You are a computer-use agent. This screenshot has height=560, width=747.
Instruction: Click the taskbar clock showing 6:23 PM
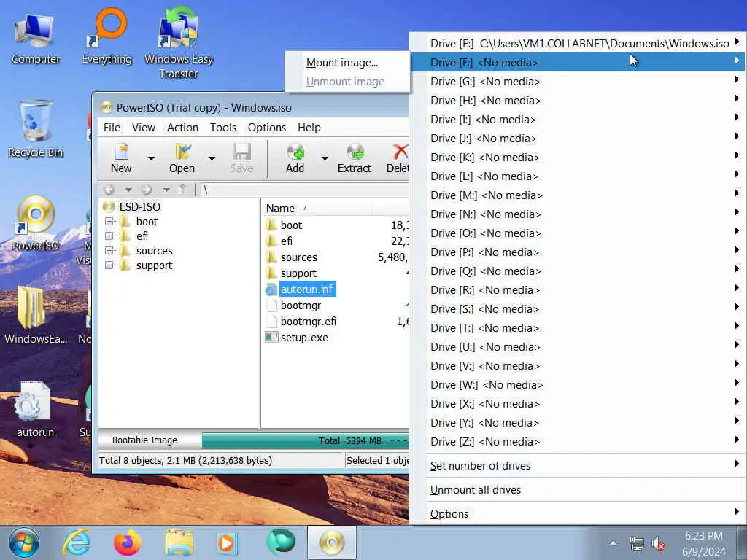click(704, 543)
